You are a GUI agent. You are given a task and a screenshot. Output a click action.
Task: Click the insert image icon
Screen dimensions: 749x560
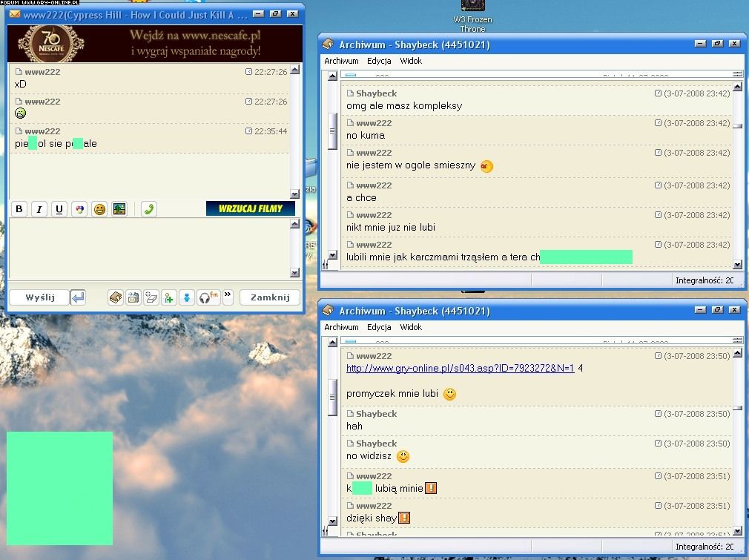coord(119,209)
